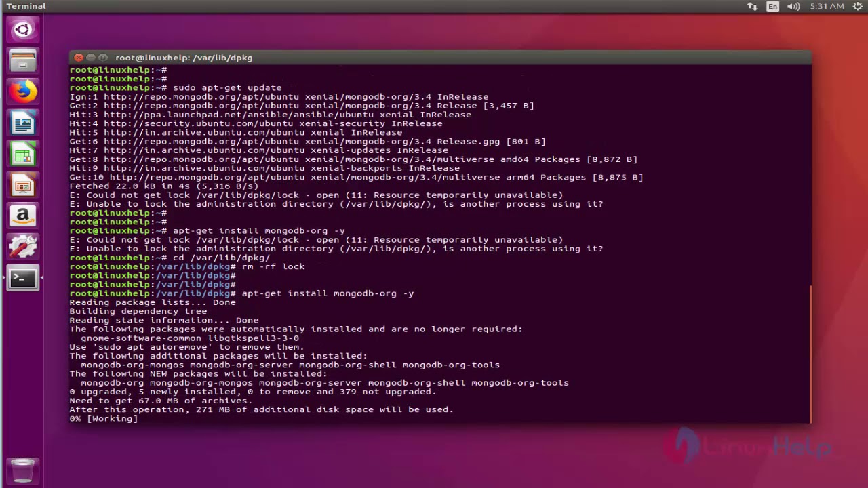Open LibreOffice Writer from launcher

(22, 123)
